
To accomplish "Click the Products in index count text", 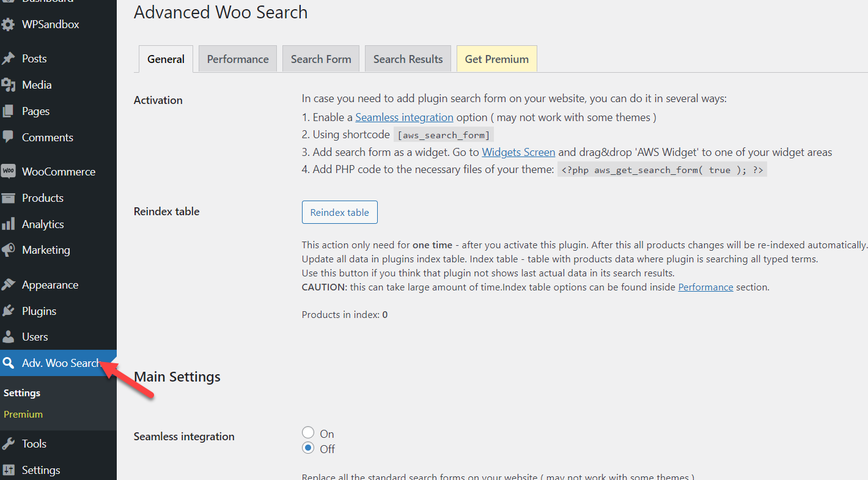I will coord(345,315).
